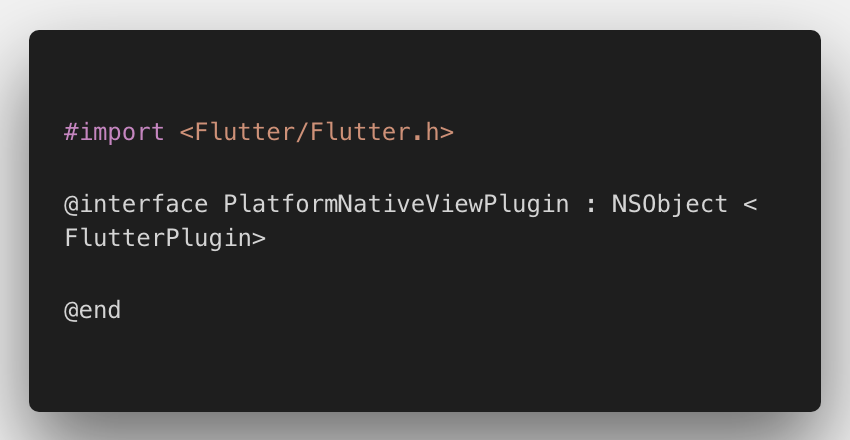Viewport: 850px width, 440px height.
Task: Click the colon between class and NSObject
Action: coord(590,206)
